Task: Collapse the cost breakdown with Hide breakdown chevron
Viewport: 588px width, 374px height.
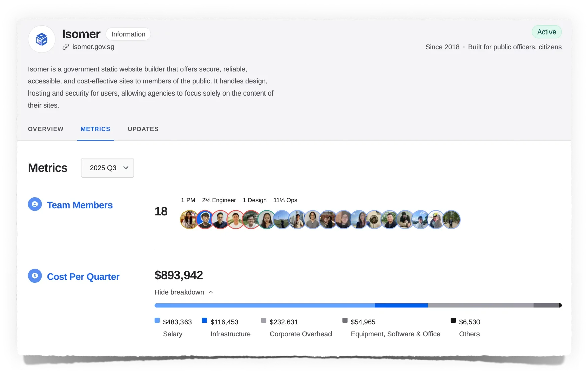Action: pos(211,292)
